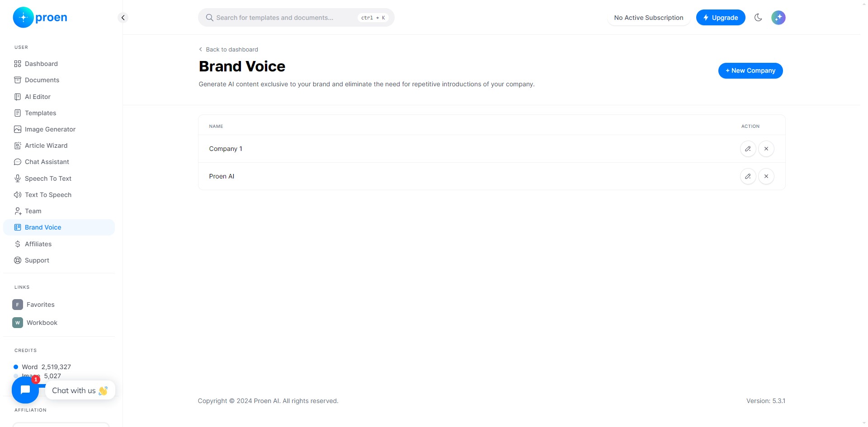Focus the templates and documents search field

click(296, 18)
